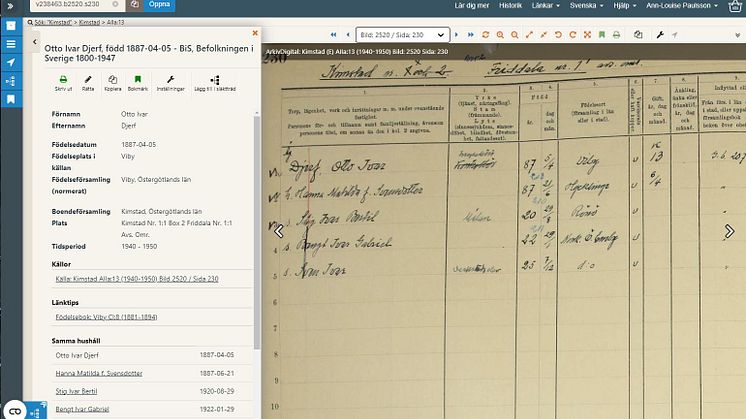The image size is (746, 419).
Task: Click the orange expand diagonal arrows icon
Action: pos(529,35)
